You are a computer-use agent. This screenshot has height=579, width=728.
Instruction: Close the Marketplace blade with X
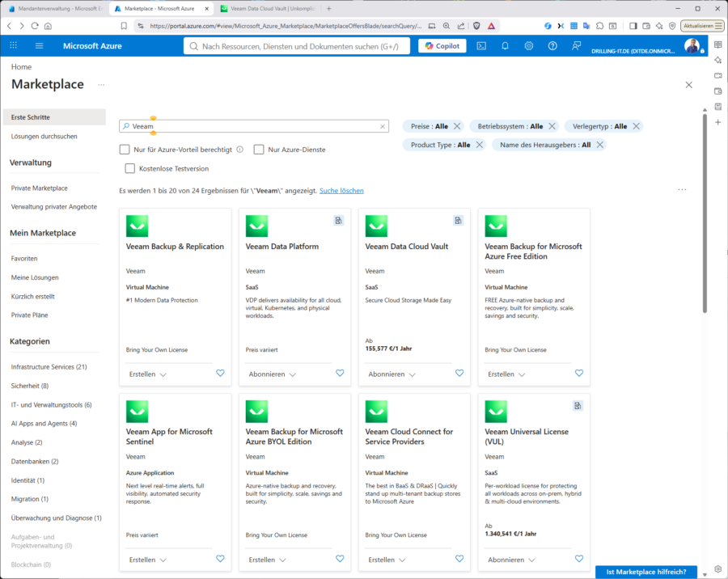coord(689,85)
